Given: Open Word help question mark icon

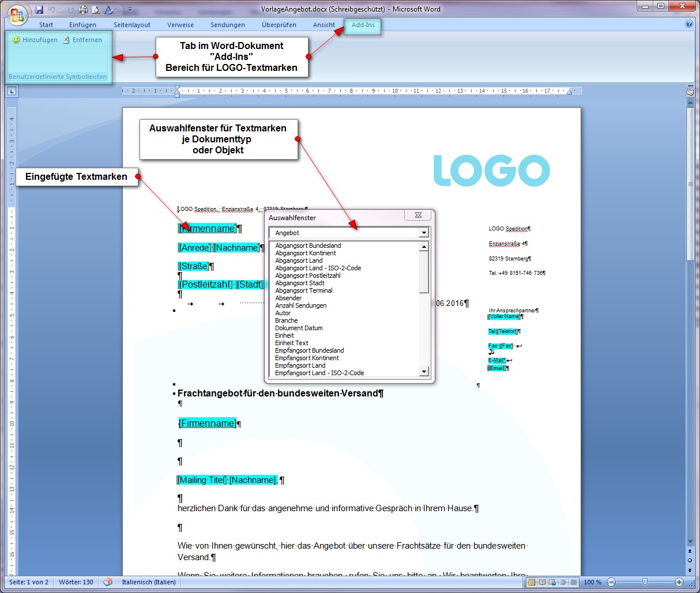Looking at the screenshot, I should pyautogui.click(x=688, y=24).
